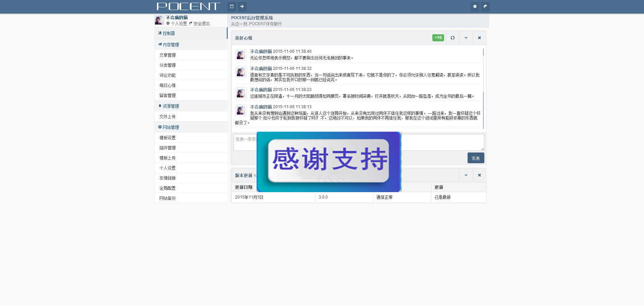Open 文章管理 in the sidebar
The width and height of the screenshot is (644, 306).
coord(191,55)
